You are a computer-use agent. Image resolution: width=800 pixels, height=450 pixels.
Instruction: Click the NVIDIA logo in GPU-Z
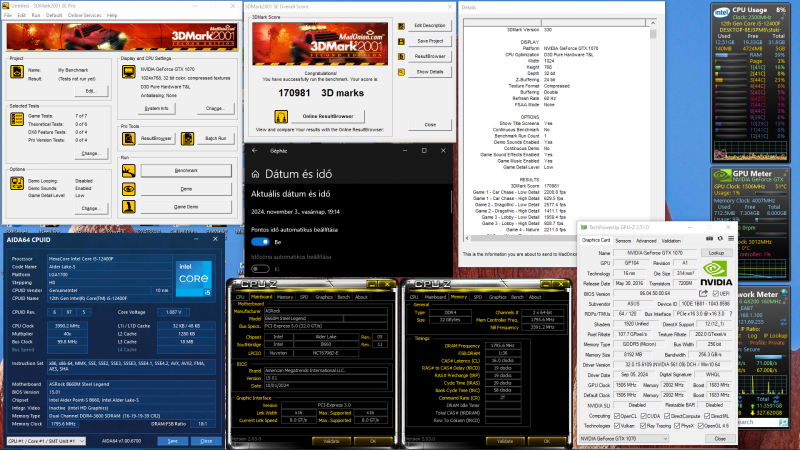pyautogui.click(x=716, y=273)
